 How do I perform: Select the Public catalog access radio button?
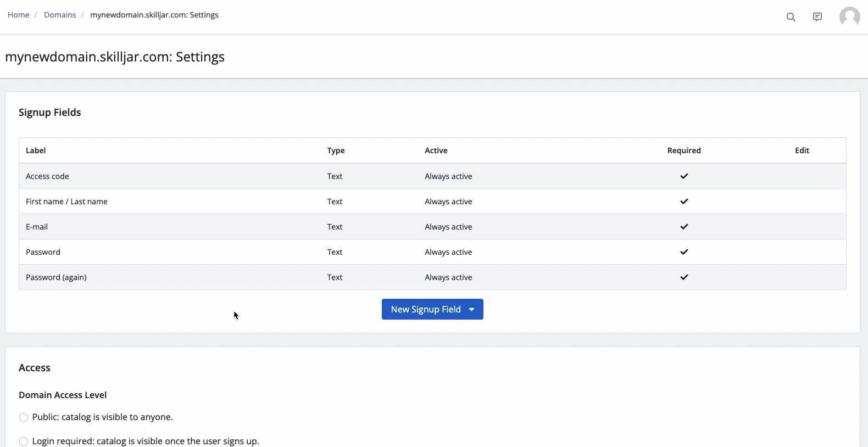(24, 417)
